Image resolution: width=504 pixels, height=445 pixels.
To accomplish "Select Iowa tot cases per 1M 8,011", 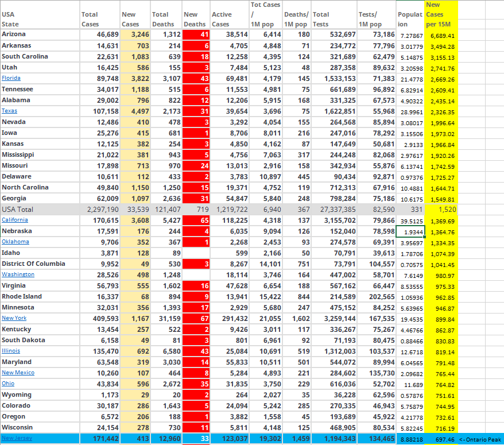I will [x=266, y=133].
